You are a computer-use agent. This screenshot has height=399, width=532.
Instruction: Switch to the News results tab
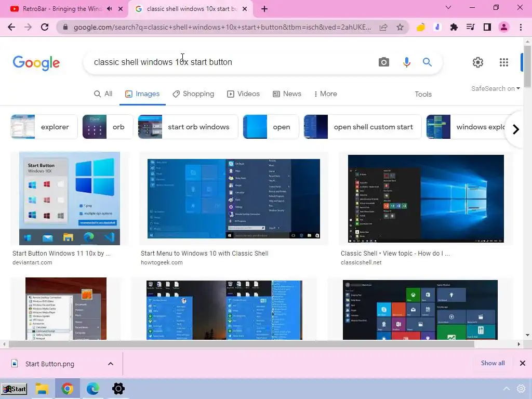click(287, 94)
